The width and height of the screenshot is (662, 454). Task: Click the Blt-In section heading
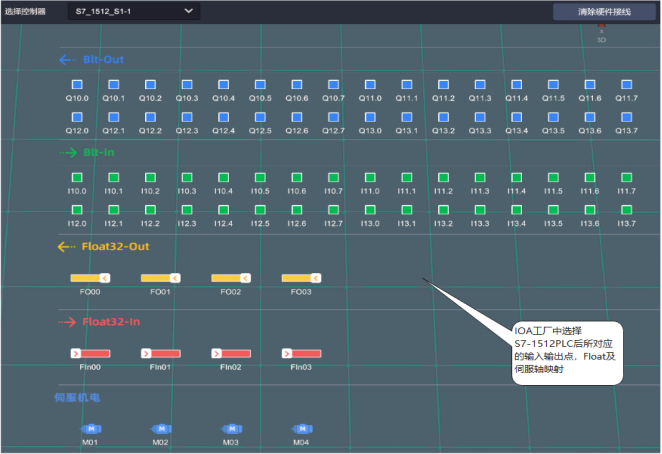pyautogui.click(x=99, y=152)
